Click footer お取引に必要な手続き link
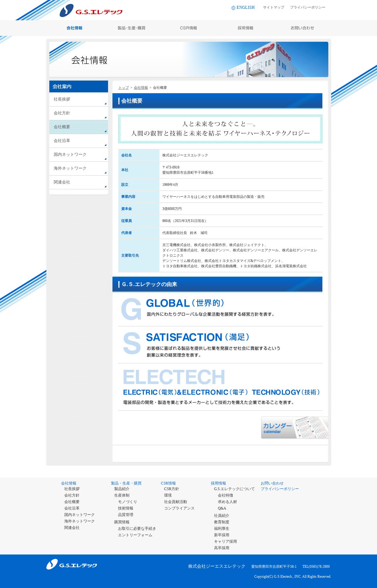The width and height of the screenshot is (377, 588). (x=137, y=529)
